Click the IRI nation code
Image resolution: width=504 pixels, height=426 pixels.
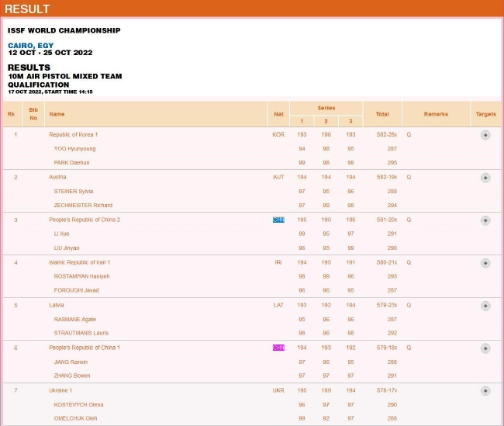coord(278,262)
